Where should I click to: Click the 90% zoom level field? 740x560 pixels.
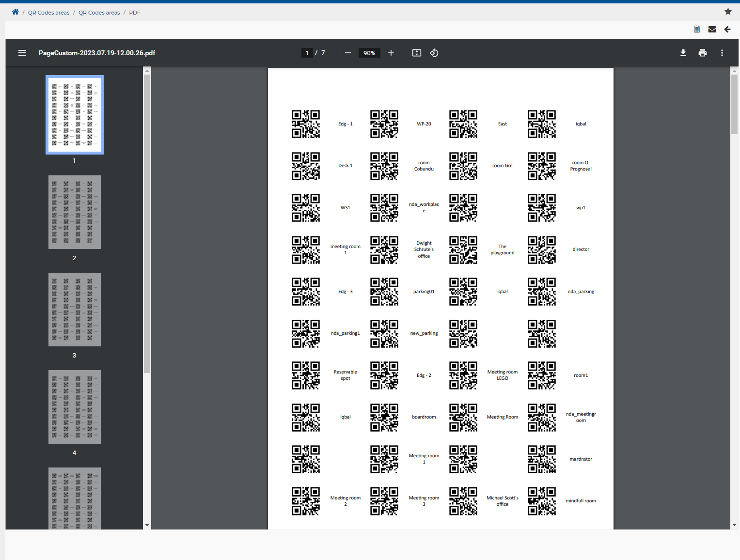coord(369,53)
